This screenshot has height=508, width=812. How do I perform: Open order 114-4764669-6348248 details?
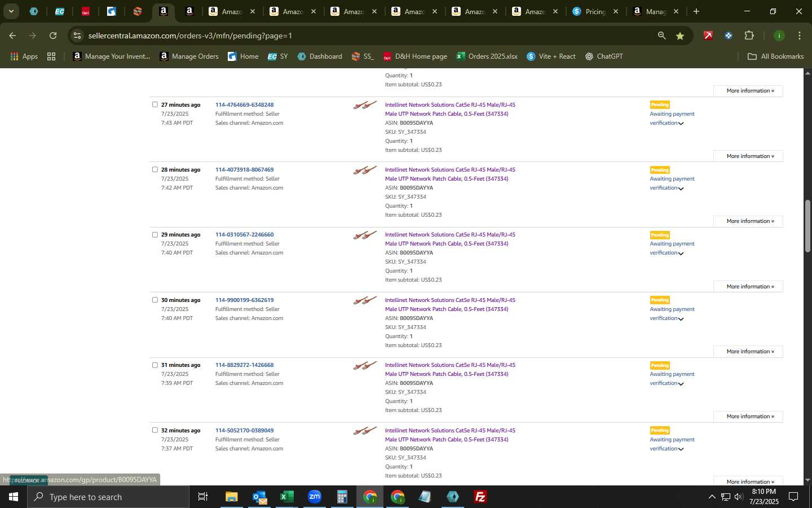[244, 105]
